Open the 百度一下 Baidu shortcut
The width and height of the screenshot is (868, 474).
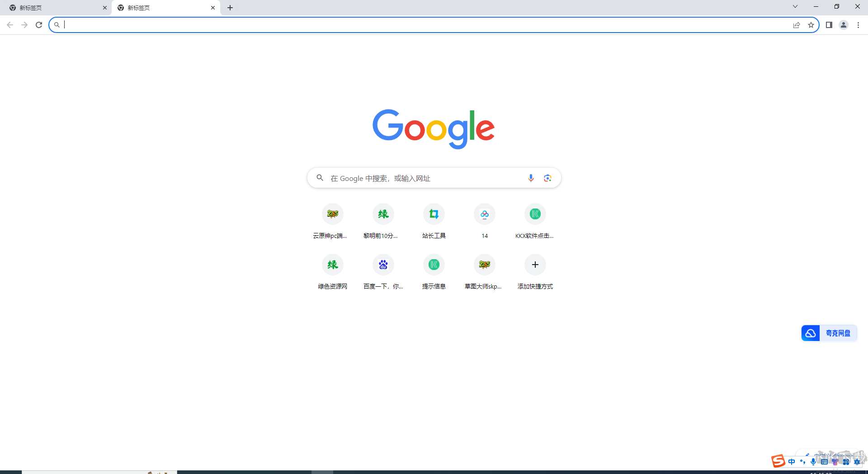383,265
